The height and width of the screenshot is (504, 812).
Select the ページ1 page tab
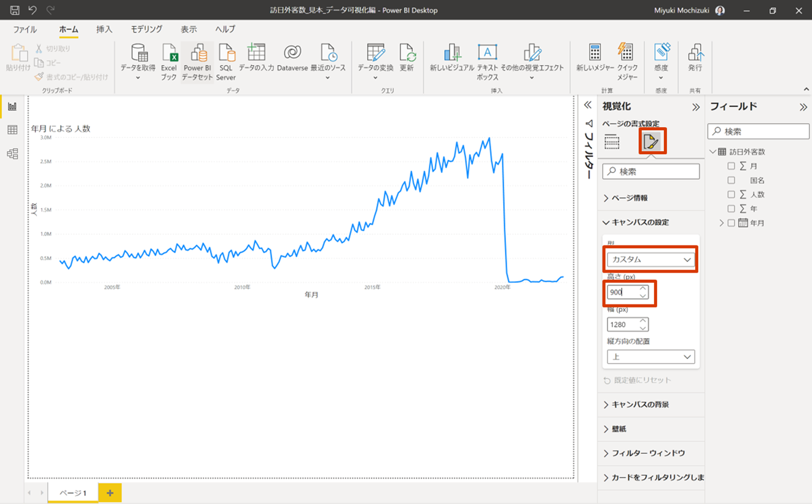pyautogui.click(x=73, y=493)
